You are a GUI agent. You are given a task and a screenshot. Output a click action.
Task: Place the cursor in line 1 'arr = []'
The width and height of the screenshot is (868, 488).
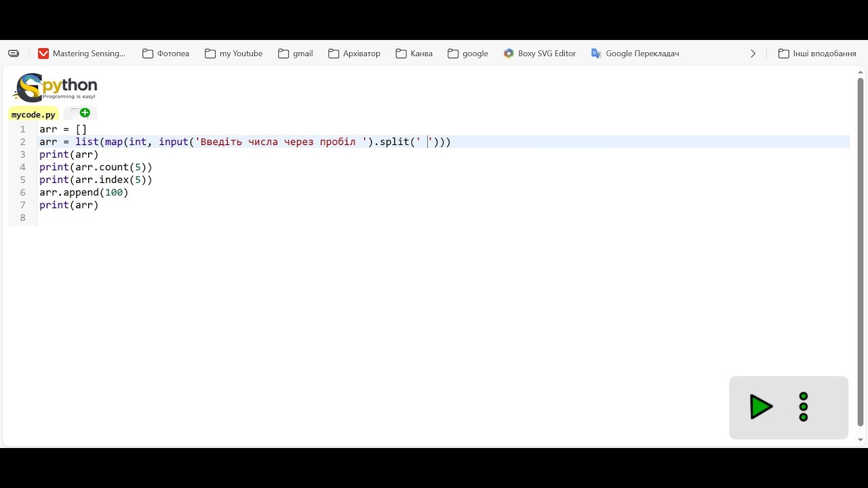(63, 129)
